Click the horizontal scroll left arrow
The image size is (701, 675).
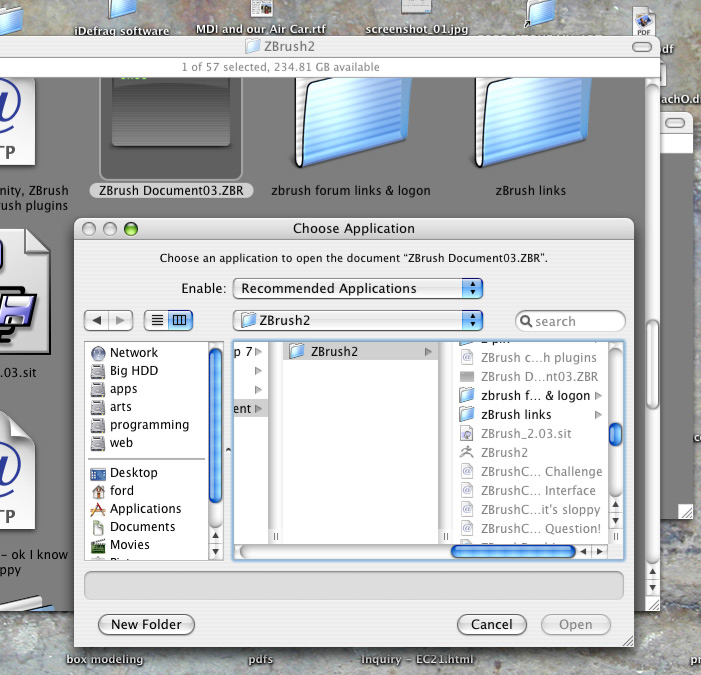pos(583,552)
